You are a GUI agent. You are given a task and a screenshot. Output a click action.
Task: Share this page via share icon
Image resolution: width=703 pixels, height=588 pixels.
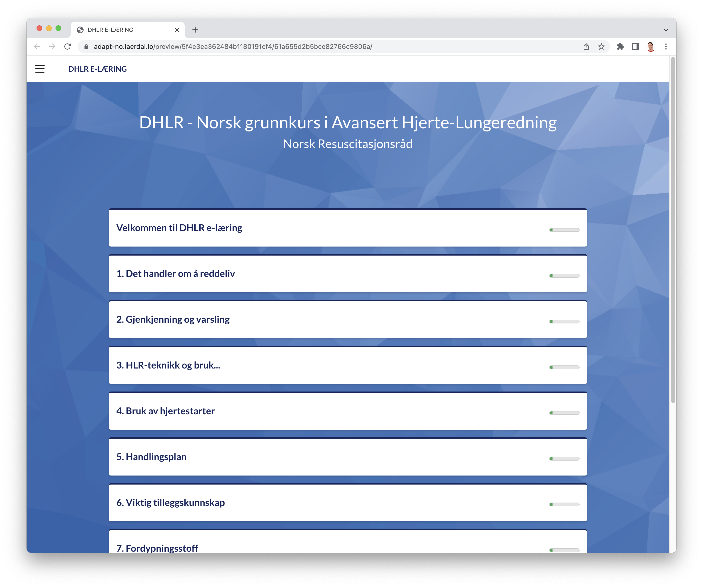coord(586,47)
